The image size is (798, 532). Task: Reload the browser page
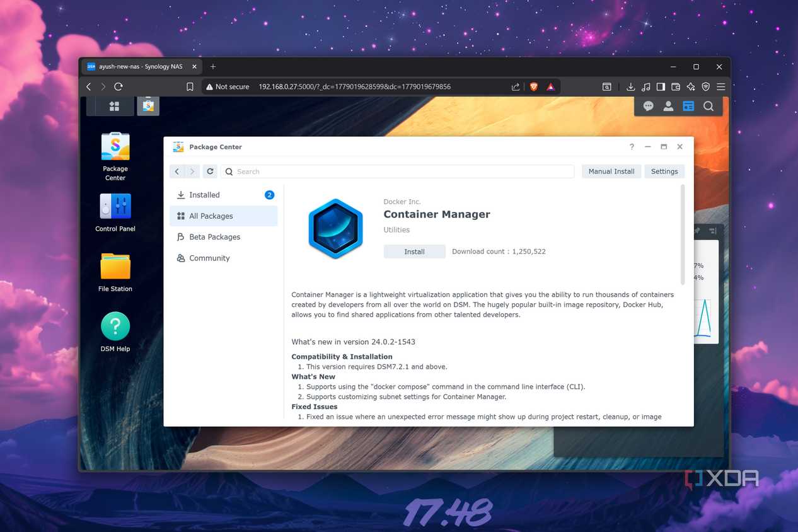(119, 87)
